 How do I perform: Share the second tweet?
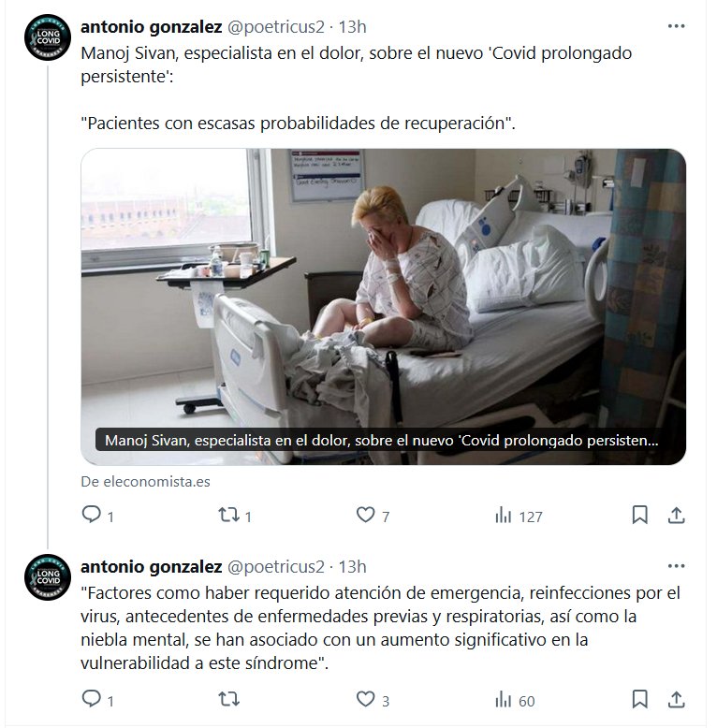click(676, 699)
